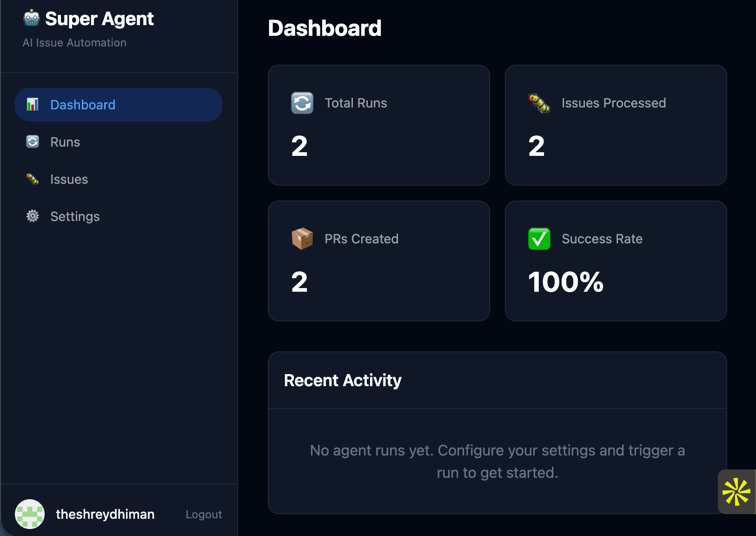Viewport: 756px width, 536px height.
Task: Click the Runs refresh icon in sidebar
Action: 32,141
